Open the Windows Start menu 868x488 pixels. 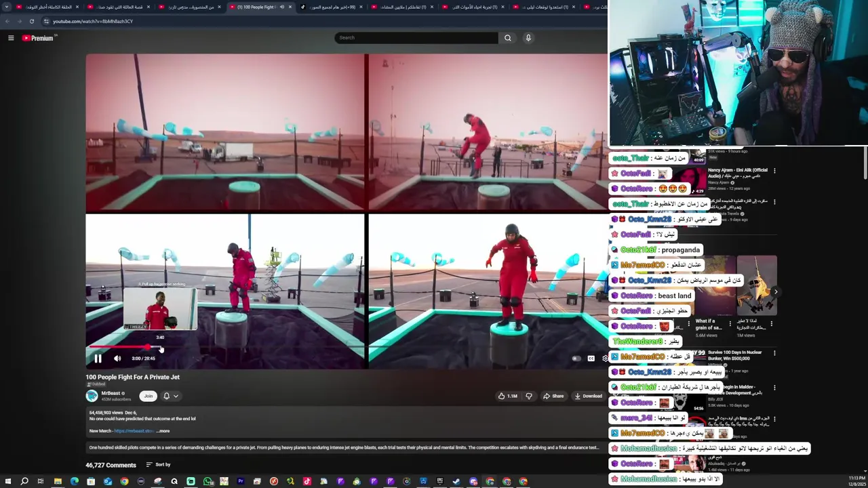click(x=7, y=481)
